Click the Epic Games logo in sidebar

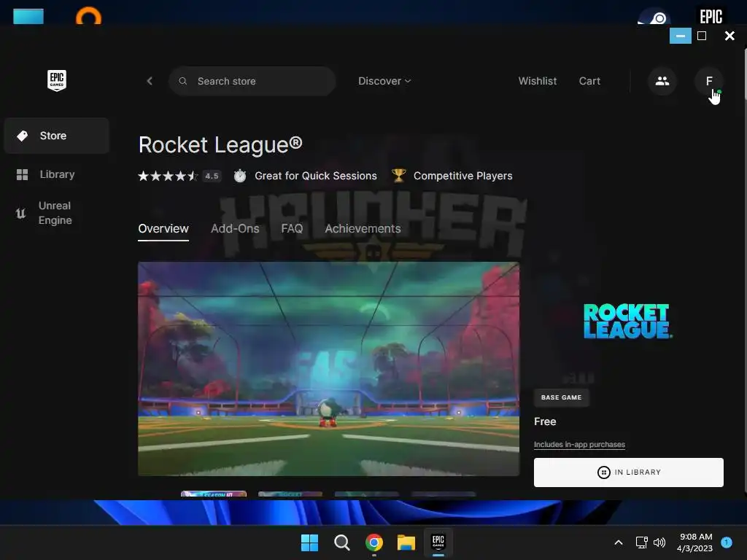[57, 80]
